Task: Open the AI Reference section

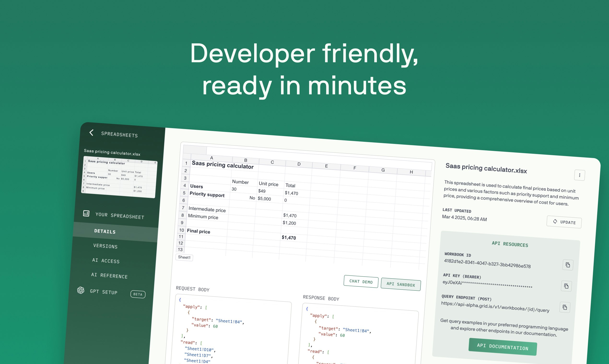Action: click(109, 275)
